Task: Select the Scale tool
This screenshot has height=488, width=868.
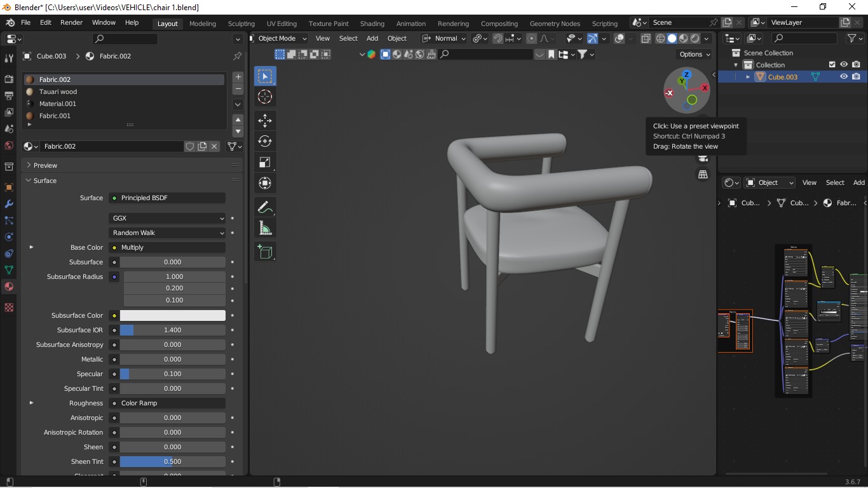Action: click(x=265, y=162)
